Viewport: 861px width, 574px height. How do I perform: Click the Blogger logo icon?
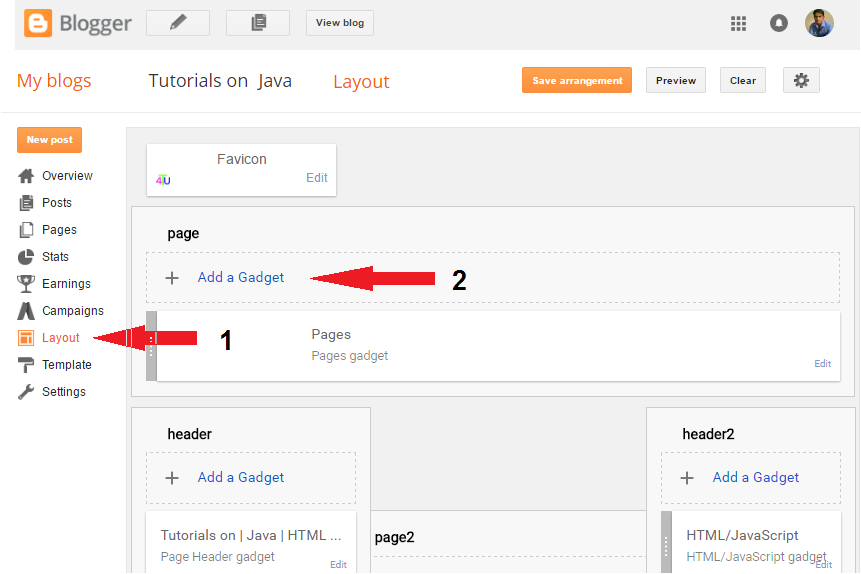point(39,23)
